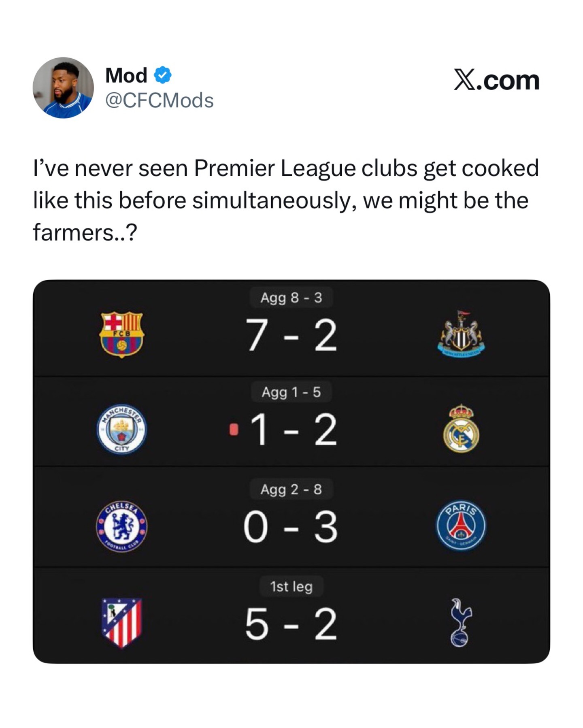The image size is (583, 728).
Task: Open the Atlético Madrid crest
Action: pyautogui.click(x=122, y=623)
